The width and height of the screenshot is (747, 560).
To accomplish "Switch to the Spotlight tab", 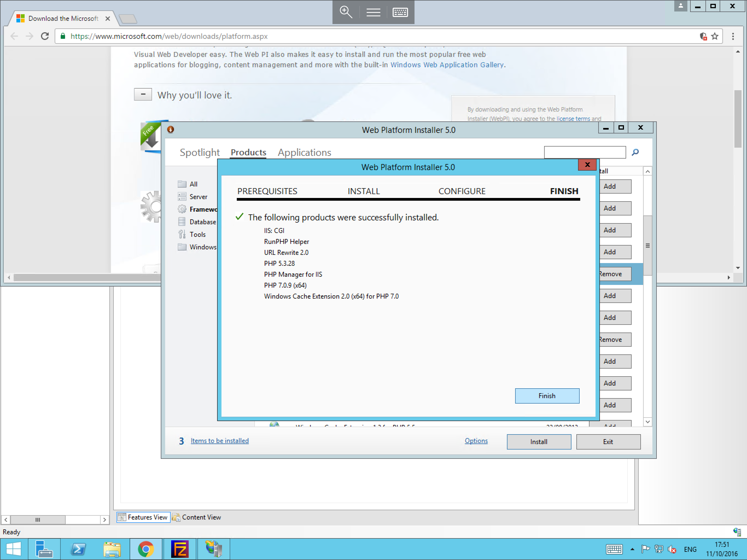I will [x=200, y=152].
